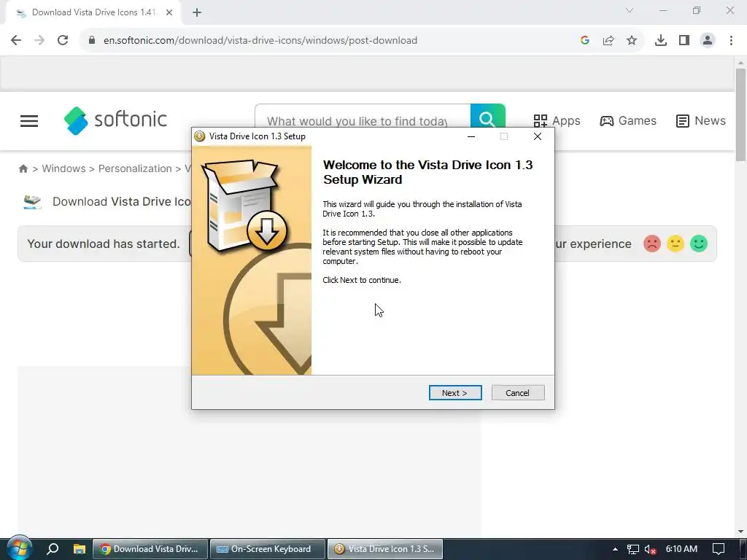Open the Personalization breadcrumb link
The image size is (747, 560).
pyautogui.click(x=135, y=168)
